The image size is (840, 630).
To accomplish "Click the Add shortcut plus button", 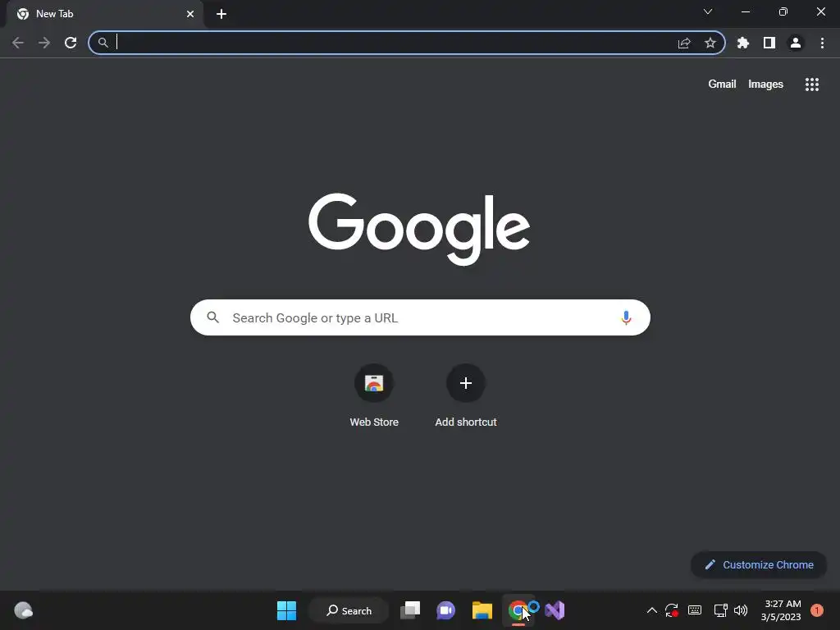I will pos(466,383).
